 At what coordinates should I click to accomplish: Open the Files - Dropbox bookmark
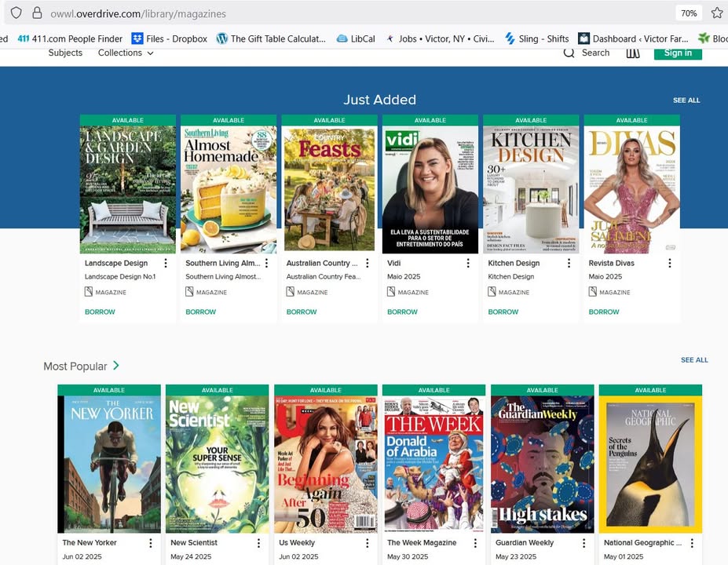[170, 39]
